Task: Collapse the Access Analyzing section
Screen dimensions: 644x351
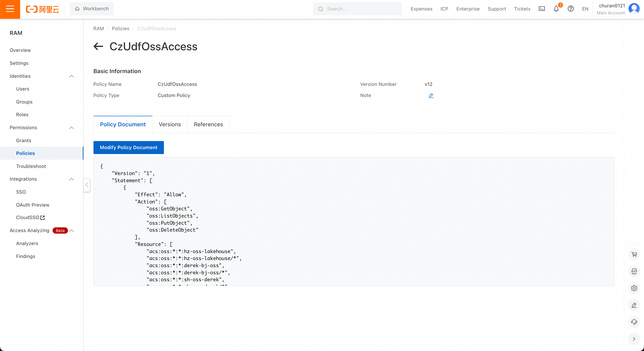Action: pos(72,230)
